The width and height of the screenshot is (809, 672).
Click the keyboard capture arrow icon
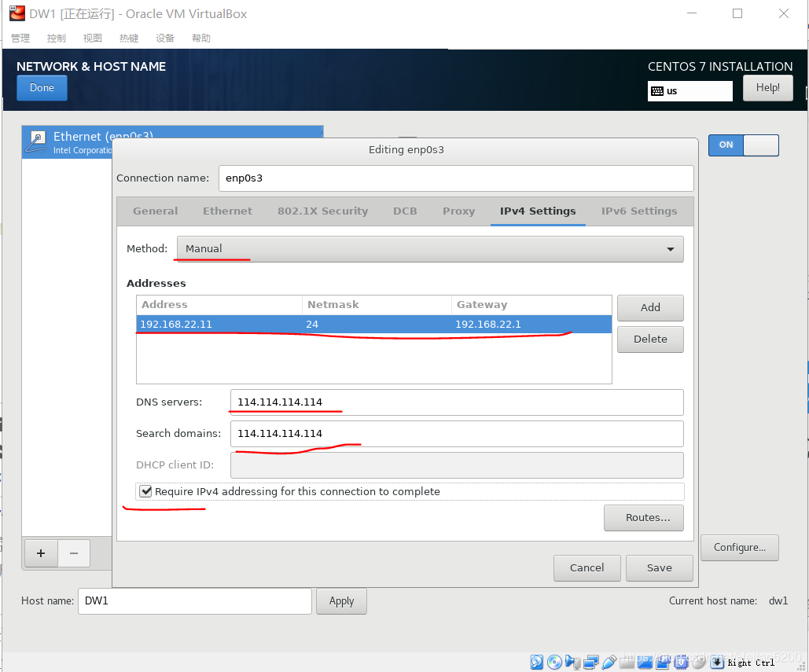coord(717,662)
